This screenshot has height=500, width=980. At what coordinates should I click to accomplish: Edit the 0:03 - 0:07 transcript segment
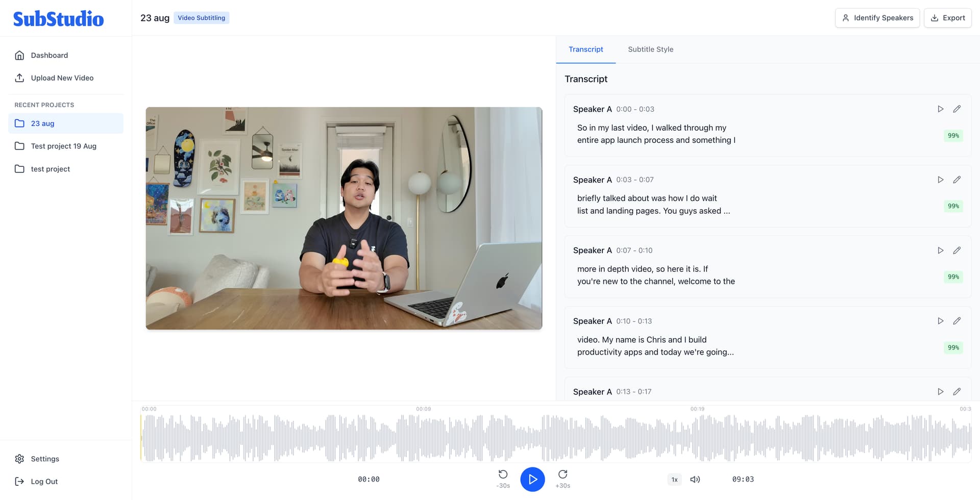tap(957, 180)
